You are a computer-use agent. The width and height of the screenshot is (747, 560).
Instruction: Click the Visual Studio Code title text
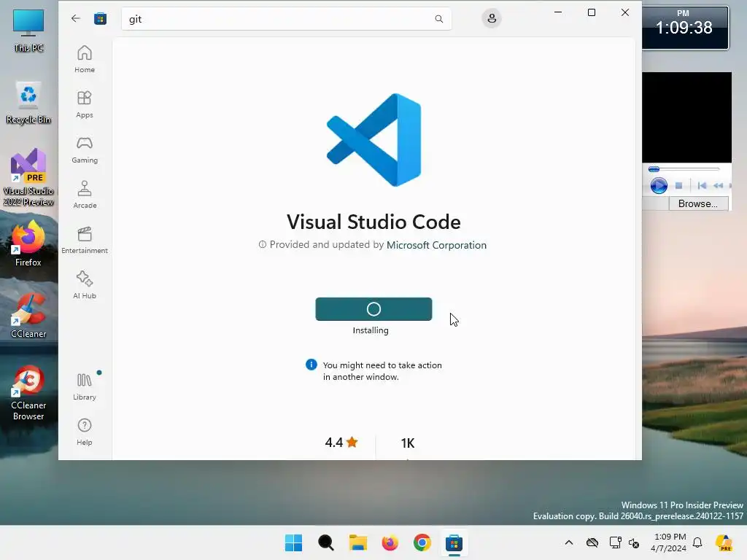point(373,222)
